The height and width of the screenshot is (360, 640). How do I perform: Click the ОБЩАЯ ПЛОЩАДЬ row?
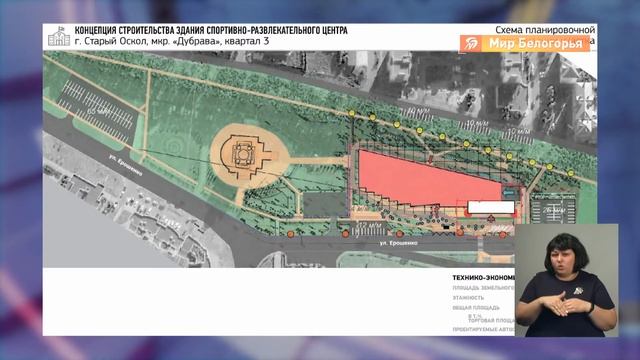point(476,308)
